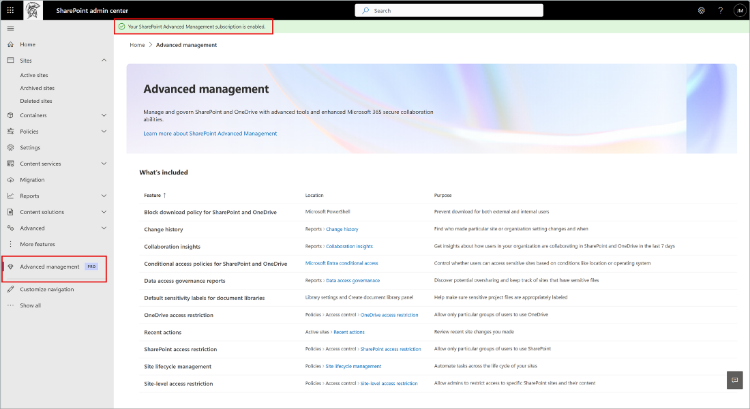Screen dimensions: 750x409
Task: Expand the Advanced section chevron
Action: 104,228
